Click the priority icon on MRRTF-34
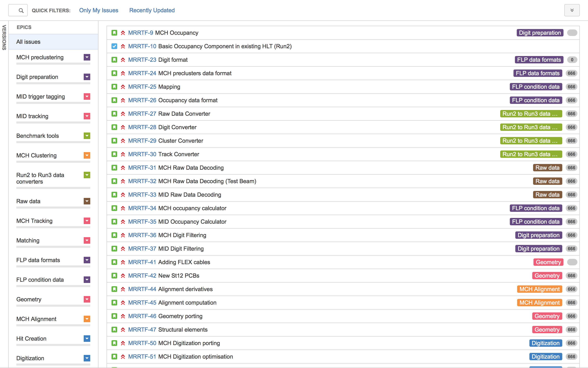The height and width of the screenshot is (368, 588). pyautogui.click(x=123, y=208)
